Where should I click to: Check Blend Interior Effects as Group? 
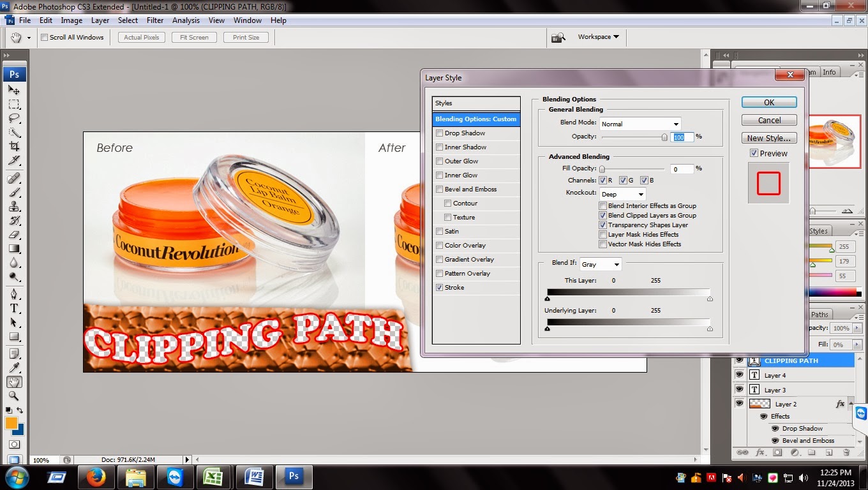[x=603, y=206]
